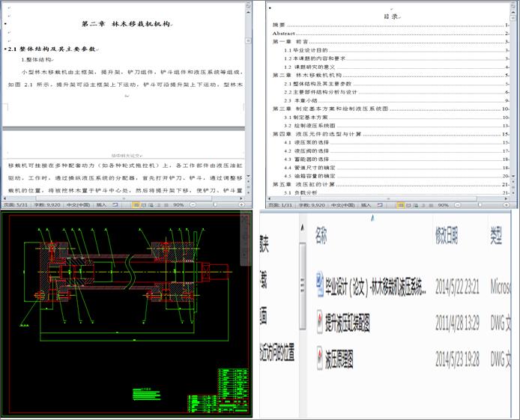Switch to Outline view in page 5/31 window
Image resolution: width=520 pixels, height=420 pixels.
coord(159,205)
